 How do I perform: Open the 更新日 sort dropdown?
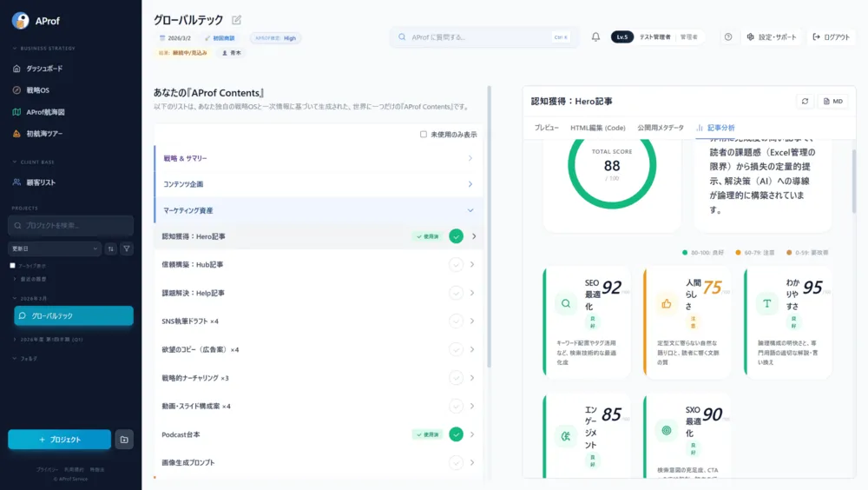55,248
